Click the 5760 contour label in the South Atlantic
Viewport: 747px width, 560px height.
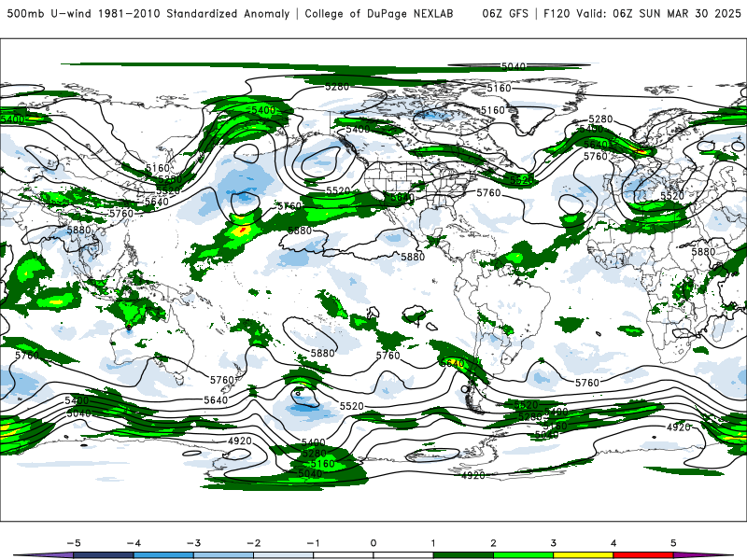coord(587,383)
